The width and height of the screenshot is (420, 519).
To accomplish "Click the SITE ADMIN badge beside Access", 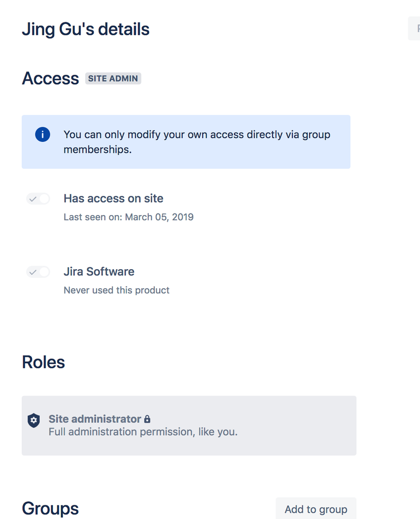I will point(113,78).
